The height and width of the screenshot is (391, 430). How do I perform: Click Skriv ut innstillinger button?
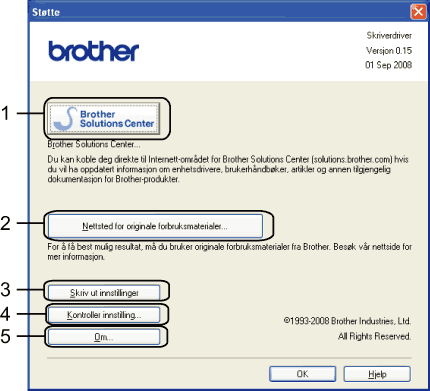tap(104, 293)
